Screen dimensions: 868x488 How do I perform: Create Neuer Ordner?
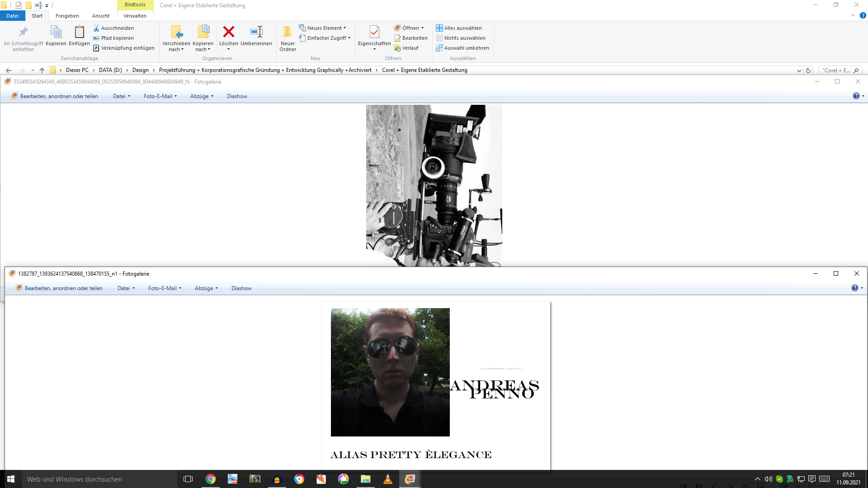[x=288, y=39]
